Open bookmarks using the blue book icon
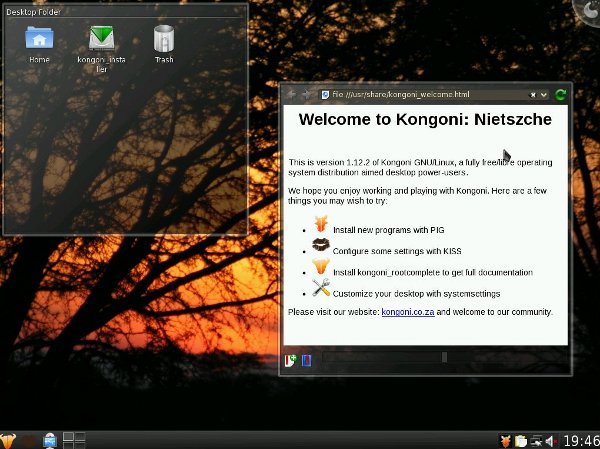 coord(307,360)
